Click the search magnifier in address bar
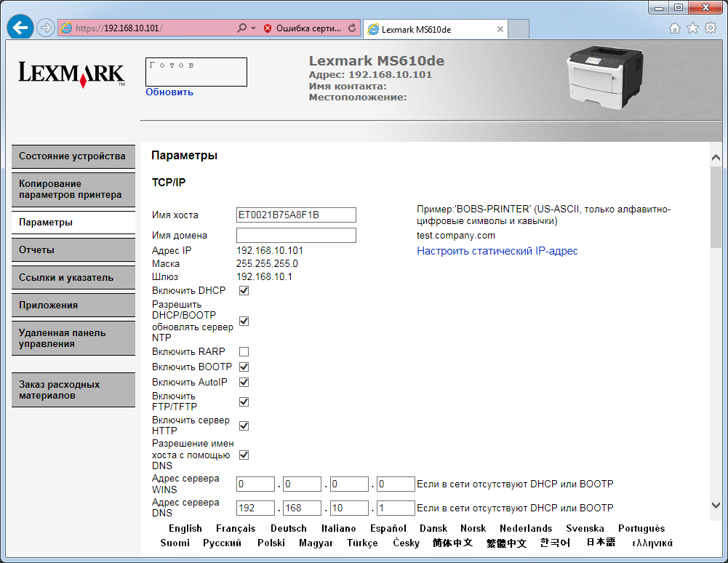This screenshot has height=563, width=728. coord(241,28)
